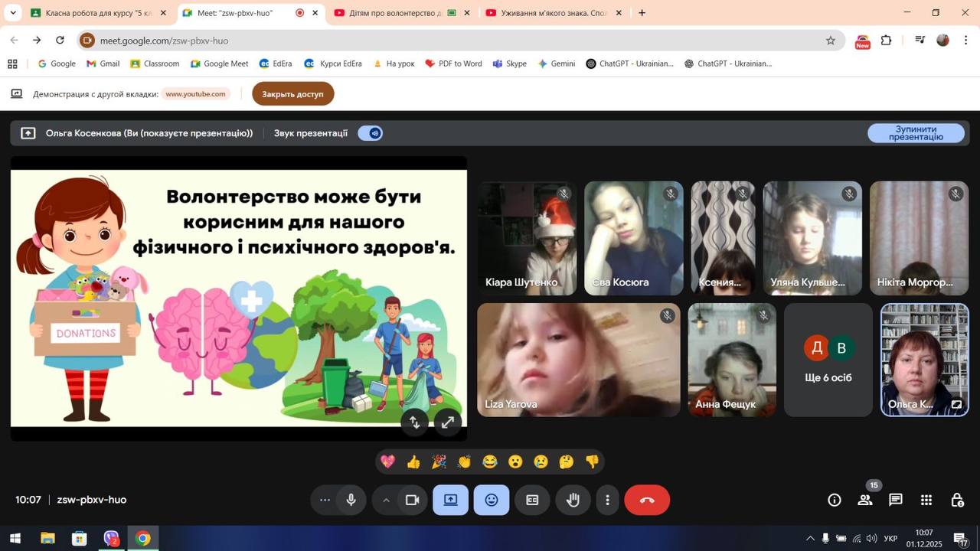Switch to the Дітям про волонтерство tab
The image size is (980, 551).
394,13
